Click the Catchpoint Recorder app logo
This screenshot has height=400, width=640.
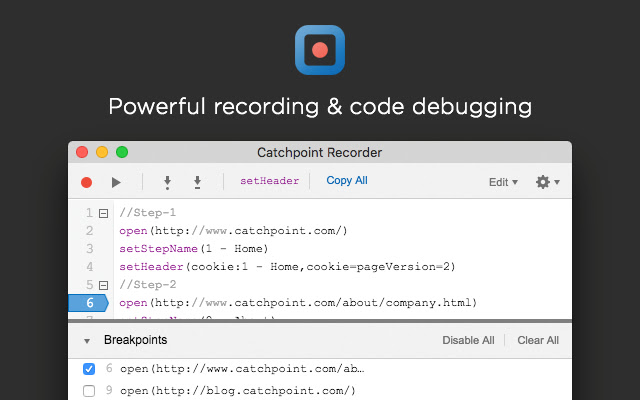point(320,49)
